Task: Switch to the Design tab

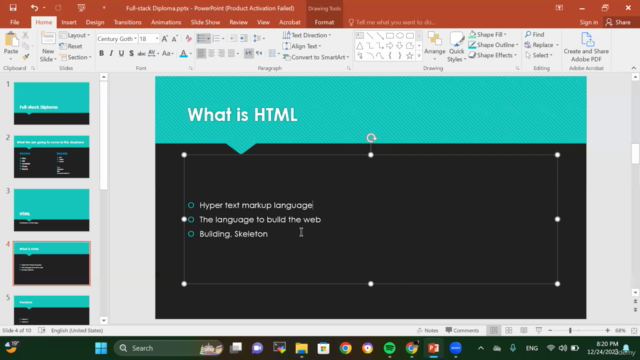Action: click(95, 22)
